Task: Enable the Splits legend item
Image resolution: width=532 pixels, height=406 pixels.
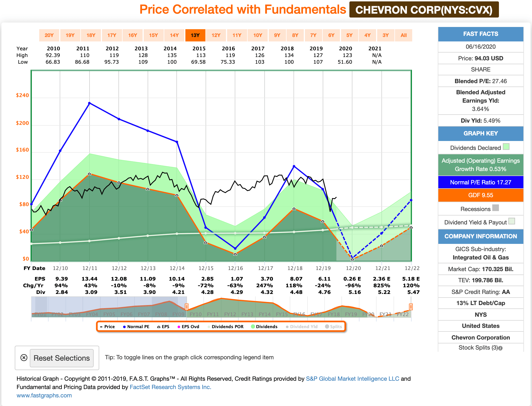Action: [334, 327]
